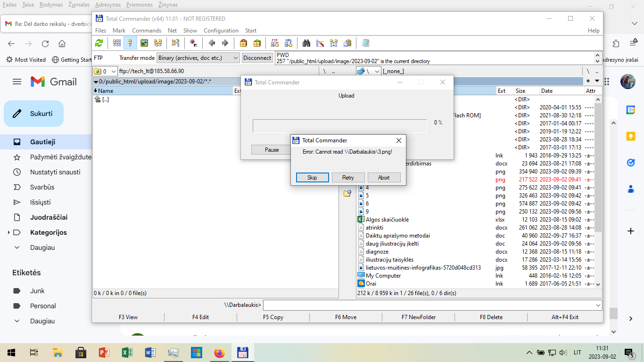Click the Refresh (reread source) toolbar icon
Image resolution: width=644 pixels, height=362 pixels.
click(99, 43)
